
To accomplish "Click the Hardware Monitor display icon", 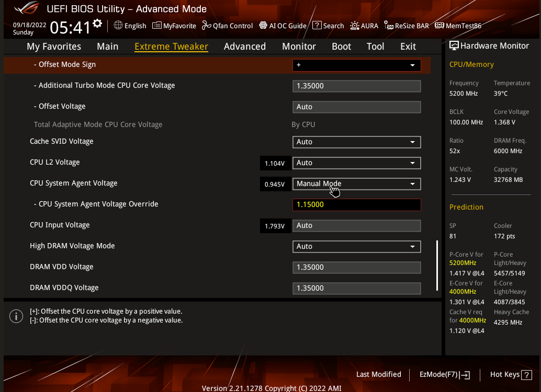I will click(454, 45).
